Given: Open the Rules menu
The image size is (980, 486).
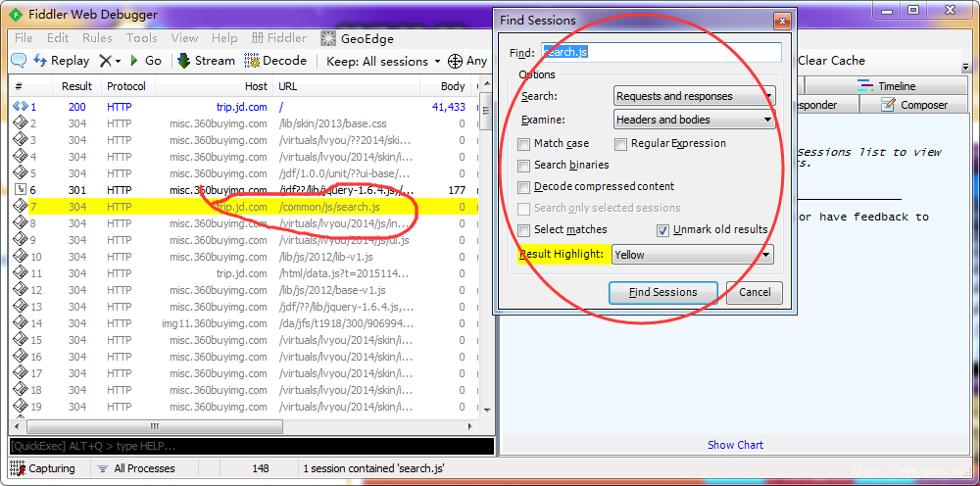Looking at the screenshot, I should 97,38.
